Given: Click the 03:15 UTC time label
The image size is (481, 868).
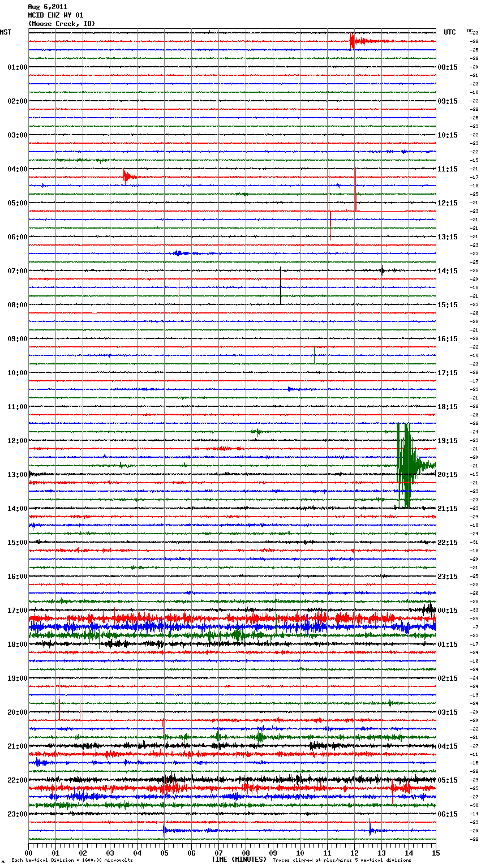Looking at the screenshot, I should (448, 712).
